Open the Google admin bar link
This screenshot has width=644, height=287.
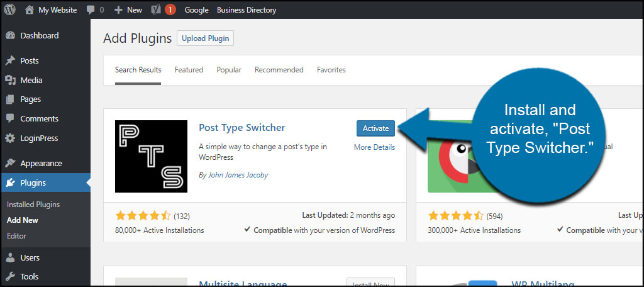pos(197,10)
